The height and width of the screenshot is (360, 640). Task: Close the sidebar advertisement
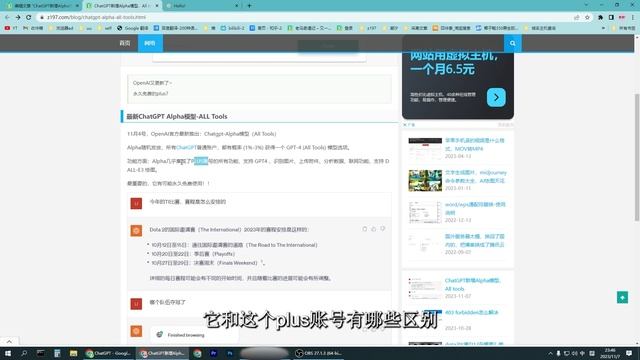point(405,124)
